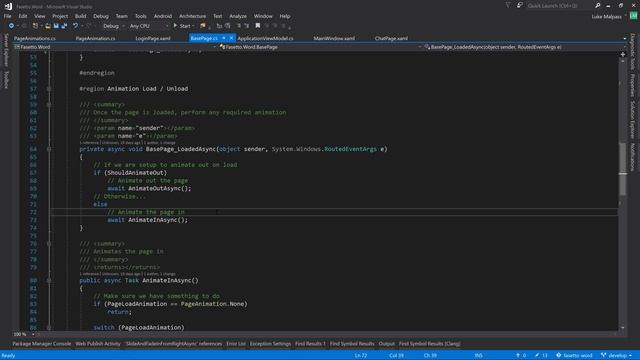Click the fasetto-word repository in status bar

click(574, 356)
